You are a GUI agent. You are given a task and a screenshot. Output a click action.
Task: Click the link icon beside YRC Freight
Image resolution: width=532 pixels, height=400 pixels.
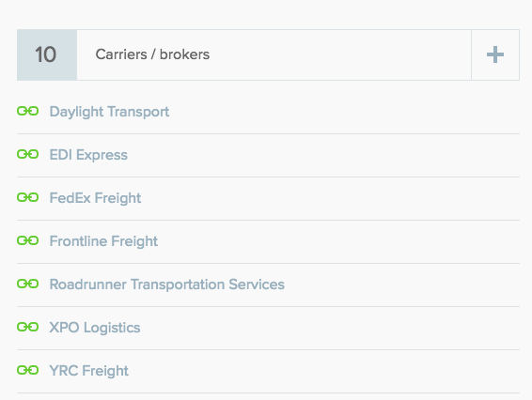tap(28, 370)
